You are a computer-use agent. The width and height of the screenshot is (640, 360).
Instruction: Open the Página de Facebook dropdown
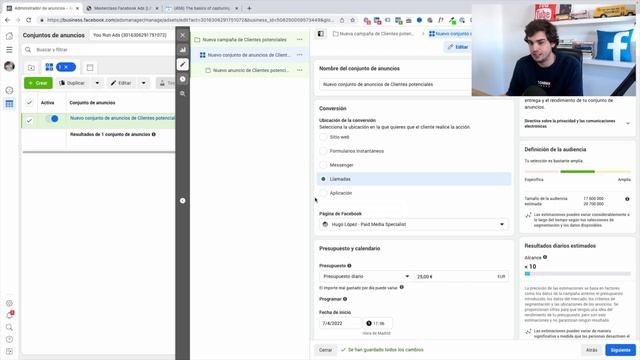(x=413, y=224)
